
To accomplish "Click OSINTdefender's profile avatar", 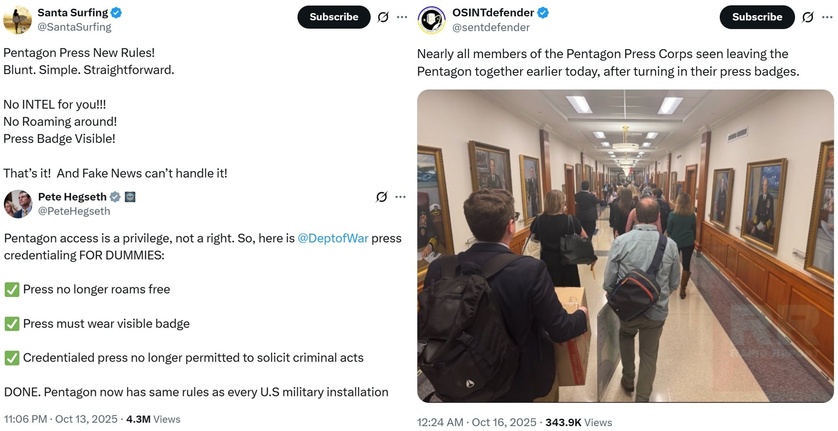I will click(x=432, y=19).
